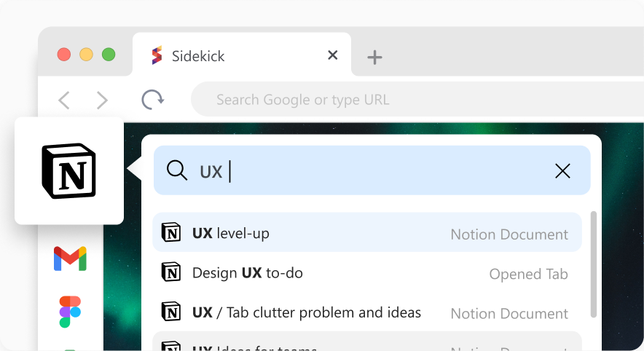This screenshot has height=351, width=644.
Task: Clear the UX search query
Action: coord(562,171)
